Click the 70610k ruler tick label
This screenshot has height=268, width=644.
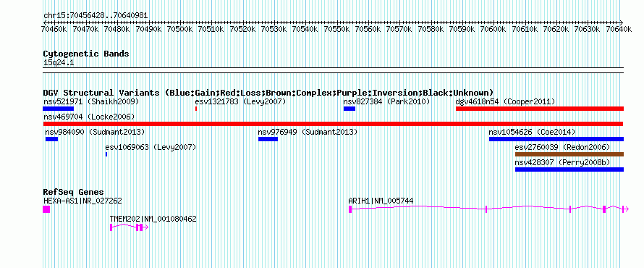tap(525, 29)
